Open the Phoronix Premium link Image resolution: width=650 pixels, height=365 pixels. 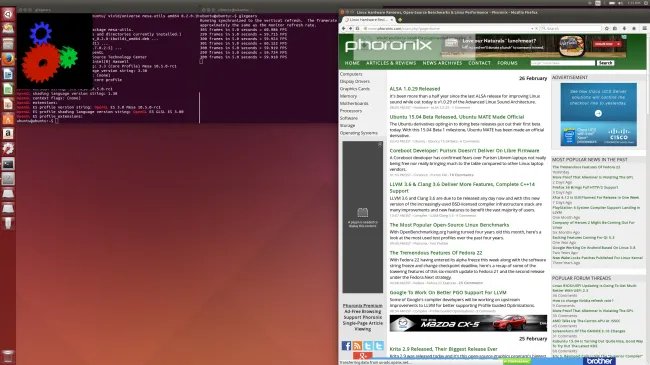[362, 306]
